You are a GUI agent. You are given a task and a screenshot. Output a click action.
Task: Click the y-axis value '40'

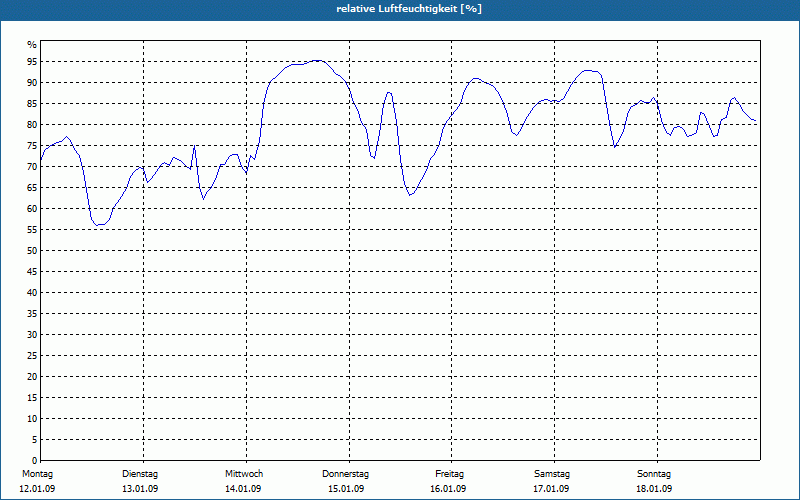point(32,293)
